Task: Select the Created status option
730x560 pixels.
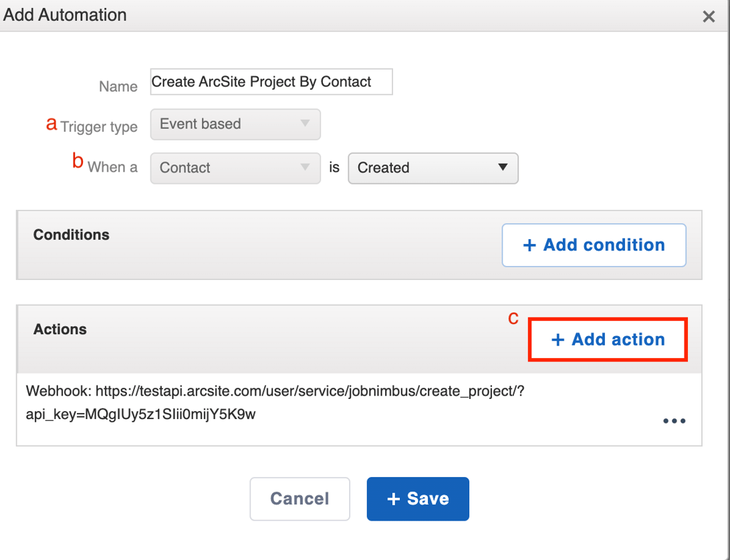Action: pyautogui.click(x=433, y=168)
